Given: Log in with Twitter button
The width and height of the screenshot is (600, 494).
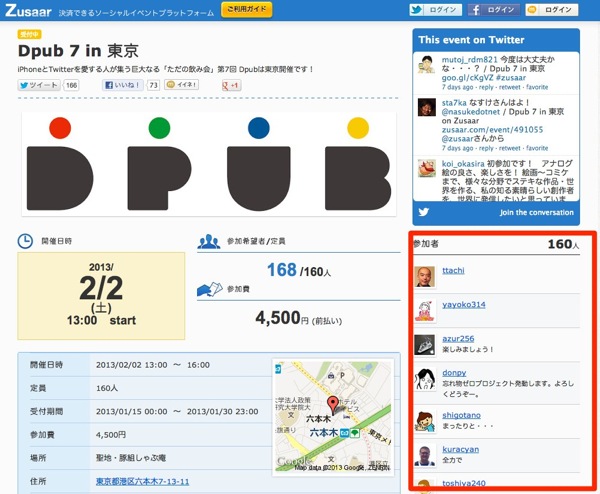Looking at the screenshot, I should [435, 10].
